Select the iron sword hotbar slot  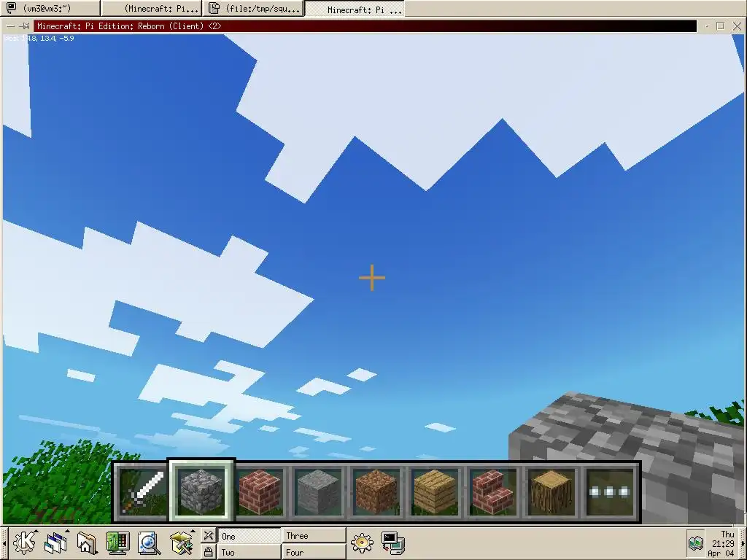[142, 491]
